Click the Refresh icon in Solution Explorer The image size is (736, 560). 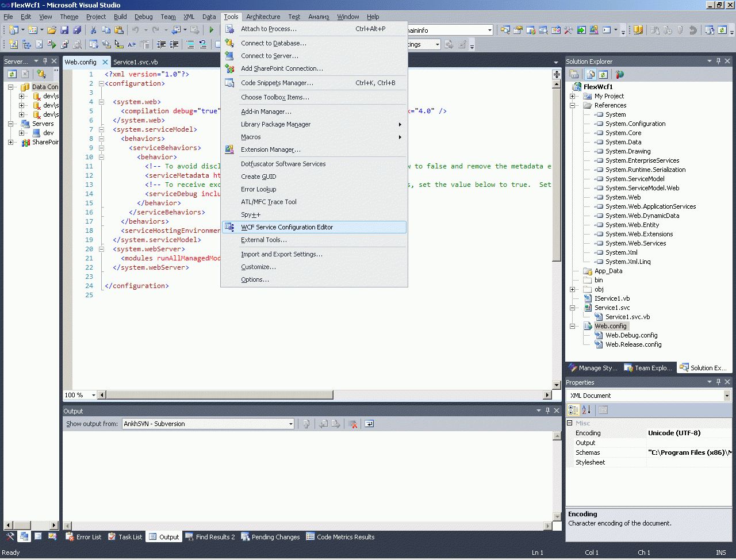[603, 74]
